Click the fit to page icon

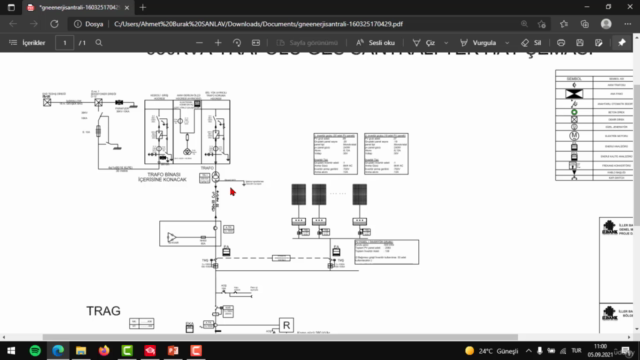[256, 43]
